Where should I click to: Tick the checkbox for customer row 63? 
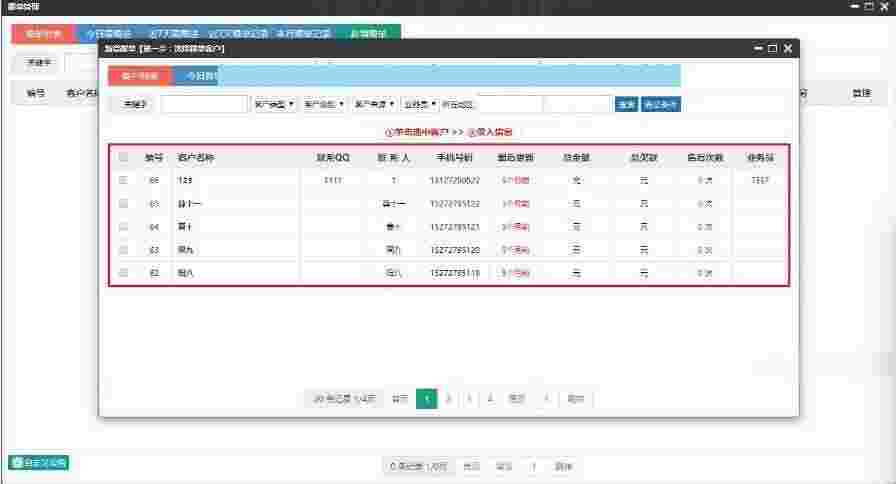123,250
